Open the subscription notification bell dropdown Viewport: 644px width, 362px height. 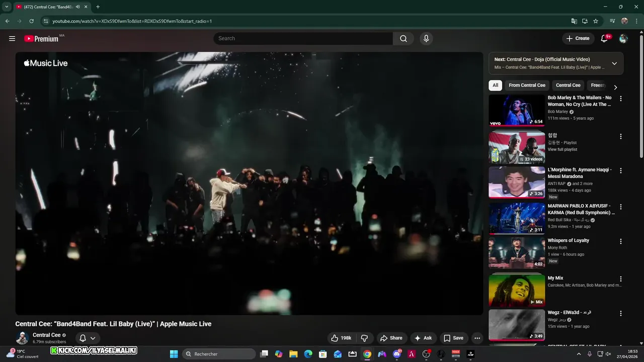click(x=88, y=338)
